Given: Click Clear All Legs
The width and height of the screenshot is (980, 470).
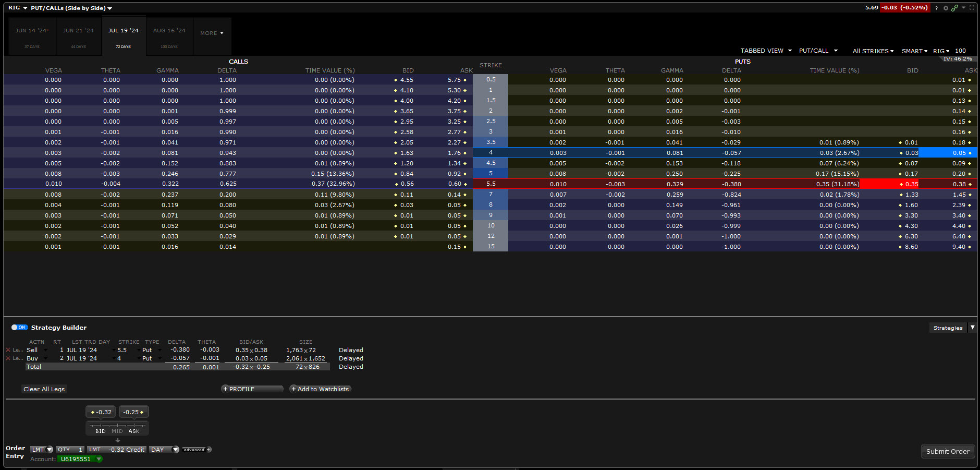Looking at the screenshot, I should click(x=44, y=389).
